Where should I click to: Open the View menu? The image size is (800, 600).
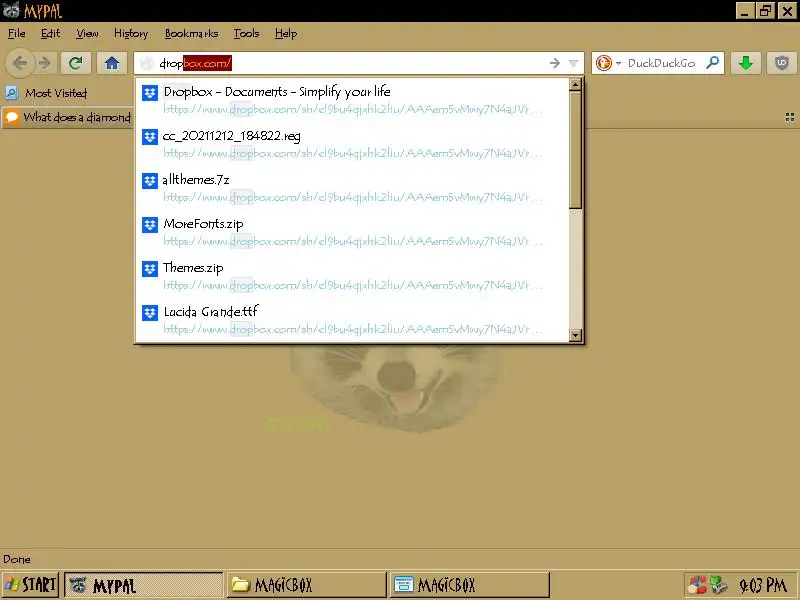pyautogui.click(x=87, y=34)
